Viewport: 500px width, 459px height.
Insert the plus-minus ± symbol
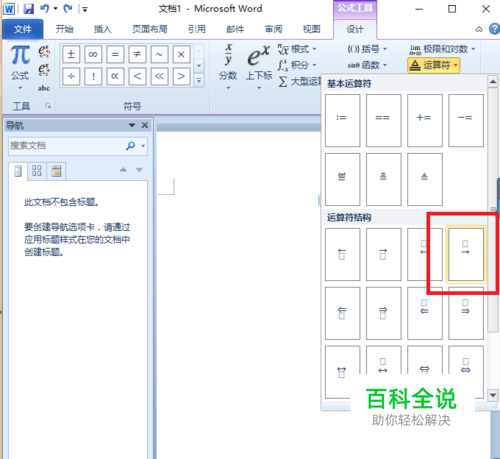(71, 54)
